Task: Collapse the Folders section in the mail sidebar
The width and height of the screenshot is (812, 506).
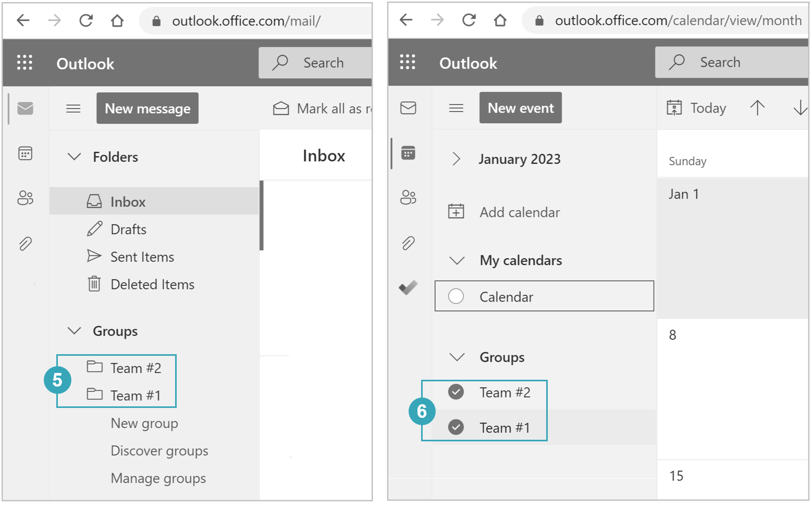Action: click(x=74, y=156)
